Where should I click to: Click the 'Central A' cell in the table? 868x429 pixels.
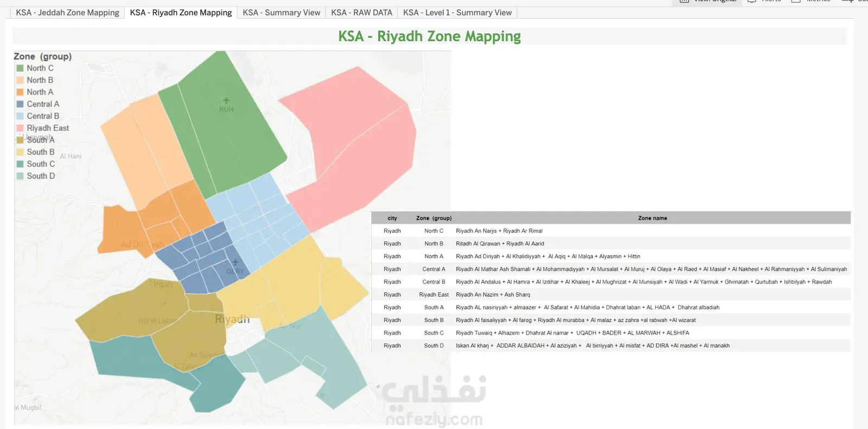tap(434, 270)
